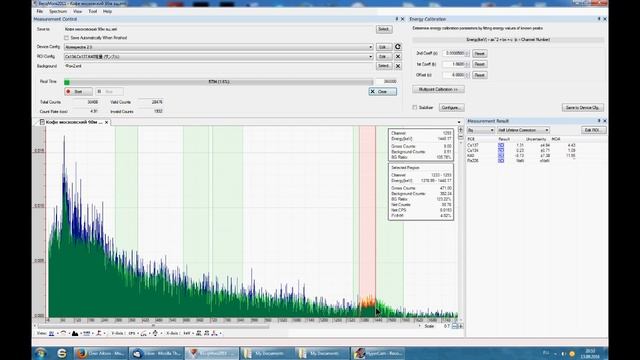This screenshot has height=360, width=640.
Task: Click the Edit ROI button
Action: 593,130
